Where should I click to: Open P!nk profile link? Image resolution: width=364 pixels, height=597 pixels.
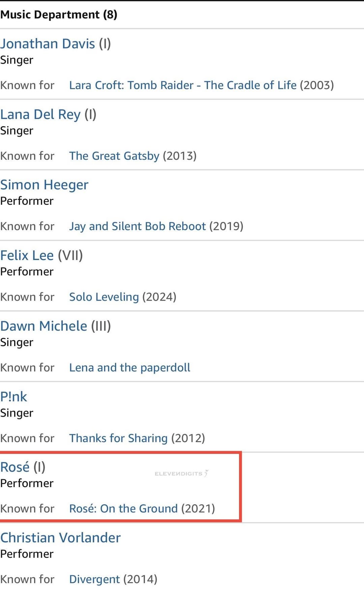13,397
